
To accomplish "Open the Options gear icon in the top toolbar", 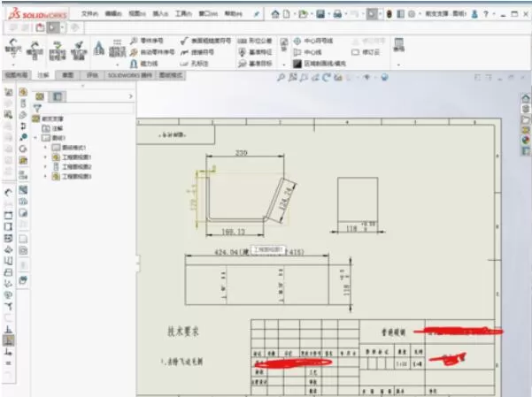I will [x=412, y=14].
